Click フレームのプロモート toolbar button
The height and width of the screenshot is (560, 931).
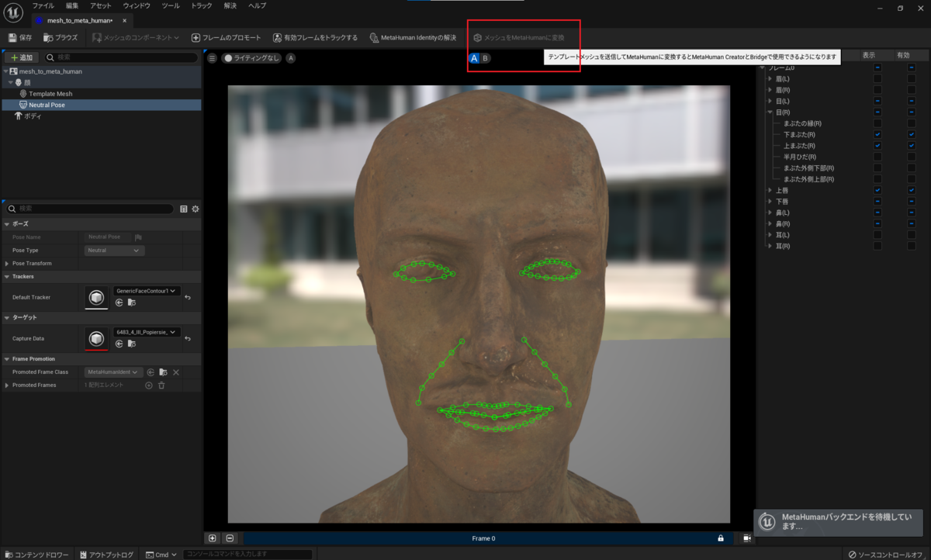tap(226, 37)
